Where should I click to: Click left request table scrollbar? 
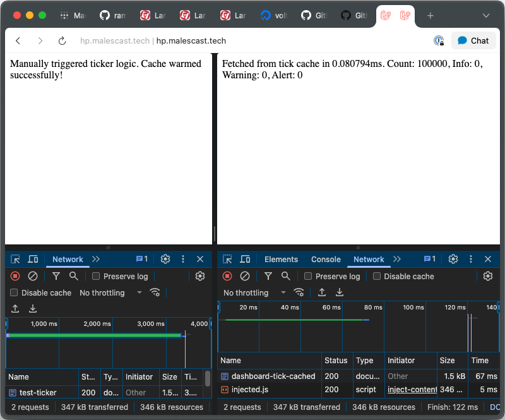(x=208, y=378)
